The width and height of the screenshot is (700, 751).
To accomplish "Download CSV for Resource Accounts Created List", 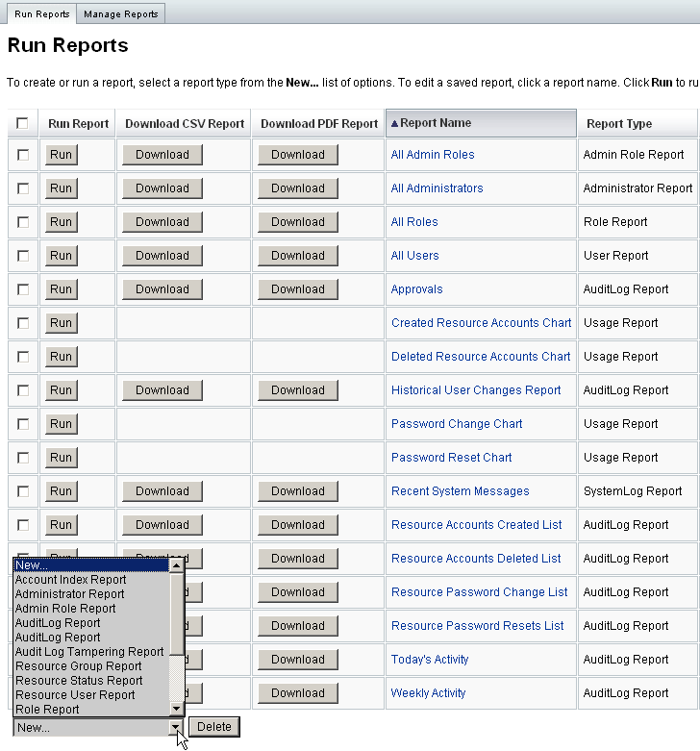I will (162, 525).
